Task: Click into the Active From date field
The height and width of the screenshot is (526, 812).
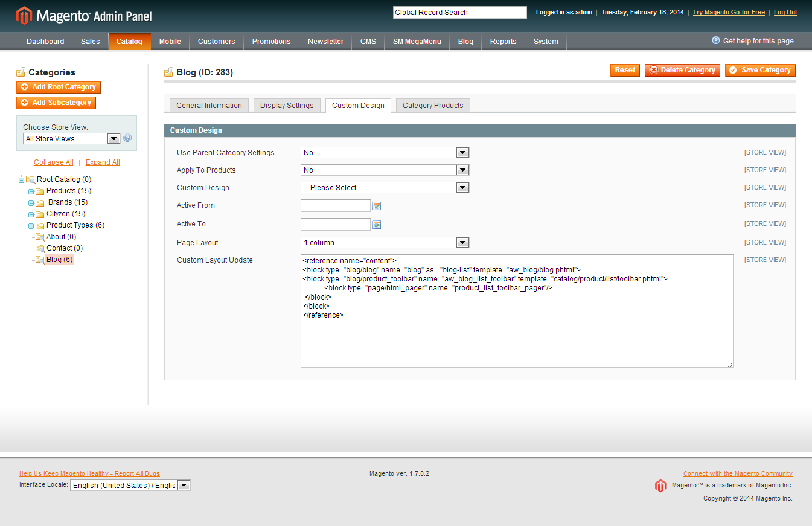Action: [x=336, y=206]
